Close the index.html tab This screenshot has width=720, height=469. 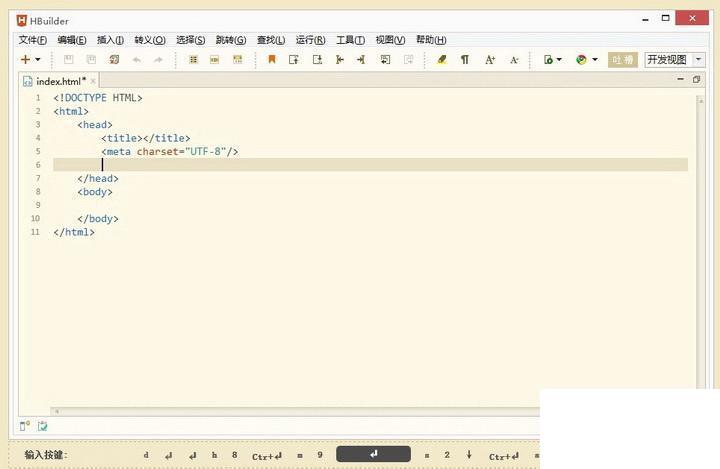(x=93, y=81)
